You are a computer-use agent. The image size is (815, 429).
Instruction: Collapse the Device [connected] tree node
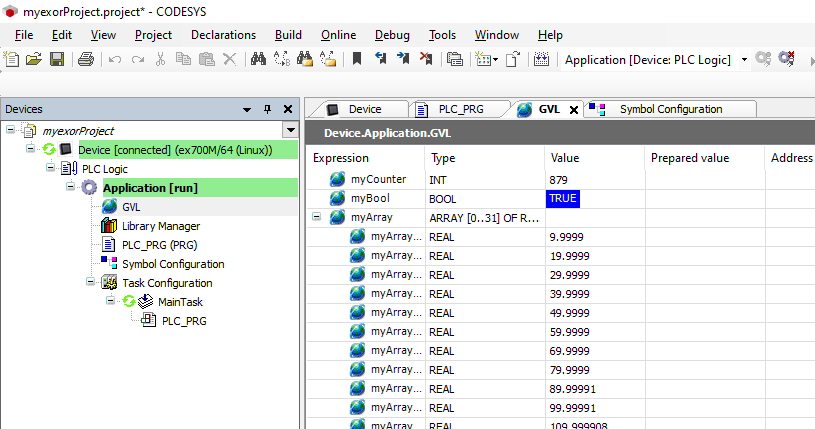click(x=30, y=149)
